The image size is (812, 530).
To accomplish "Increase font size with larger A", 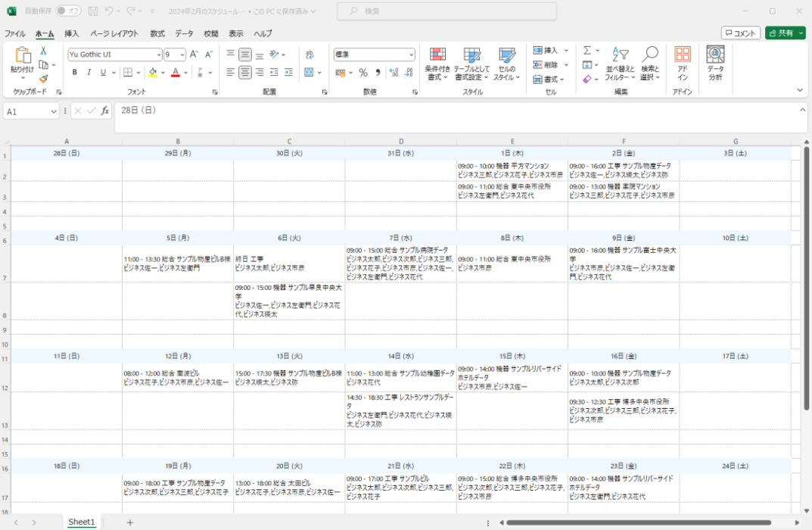I will coord(194,55).
